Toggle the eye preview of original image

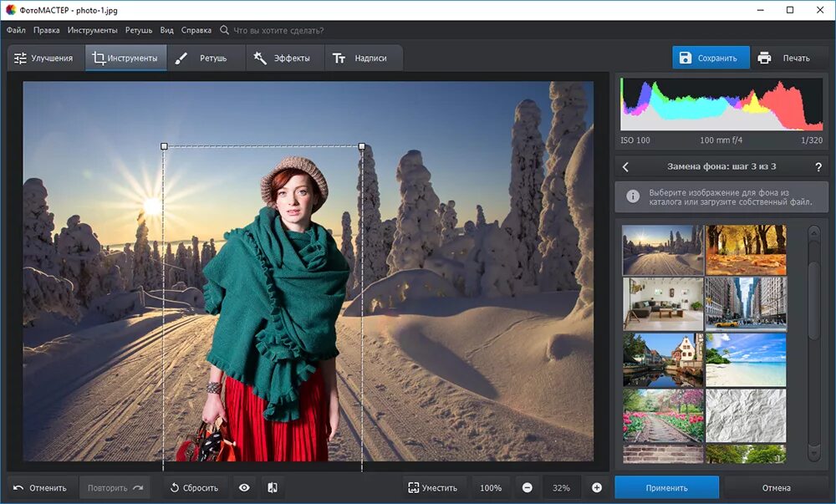[244, 487]
